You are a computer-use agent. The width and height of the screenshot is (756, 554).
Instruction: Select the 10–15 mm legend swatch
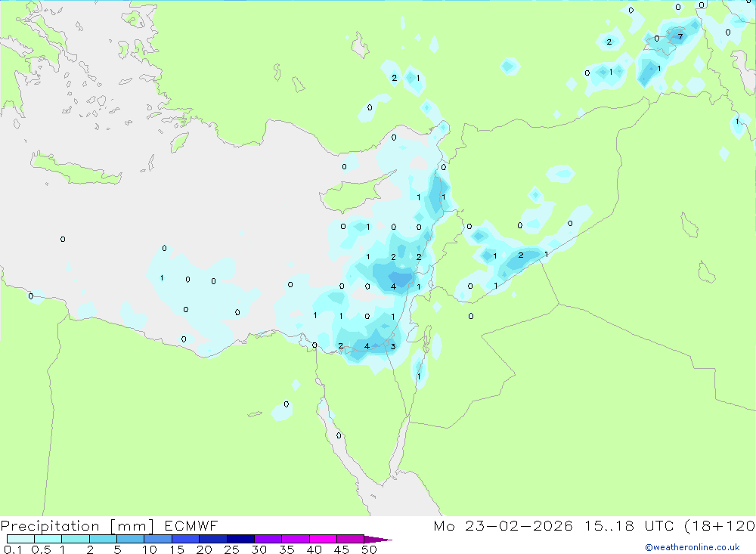coord(158,539)
